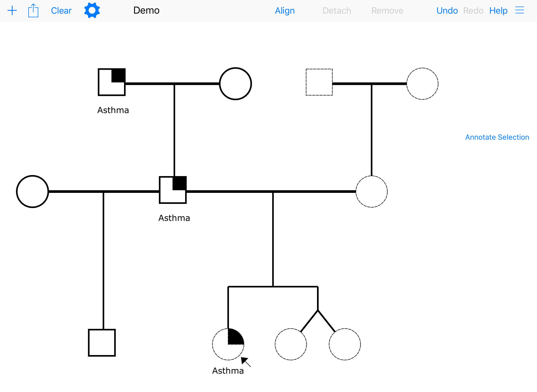
Task: Click Annotate Selection link
Action: (497, 137)
